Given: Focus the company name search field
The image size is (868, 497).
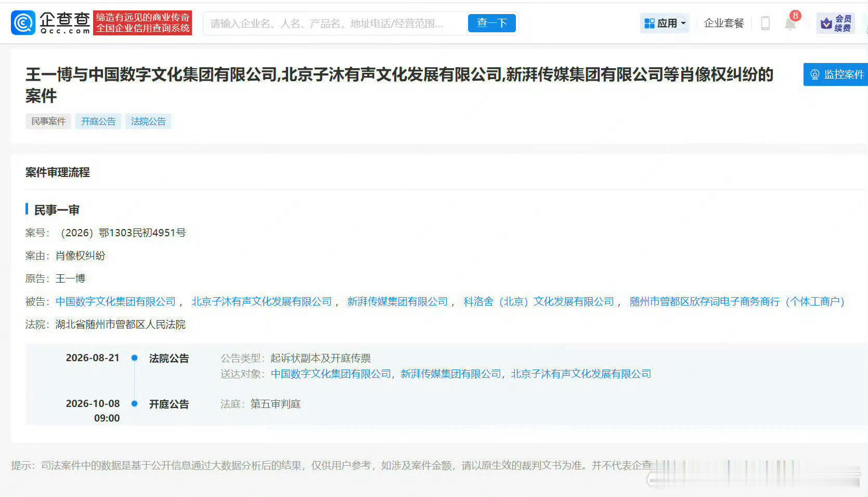Looking at the screenshot, I should click(335, 23).
